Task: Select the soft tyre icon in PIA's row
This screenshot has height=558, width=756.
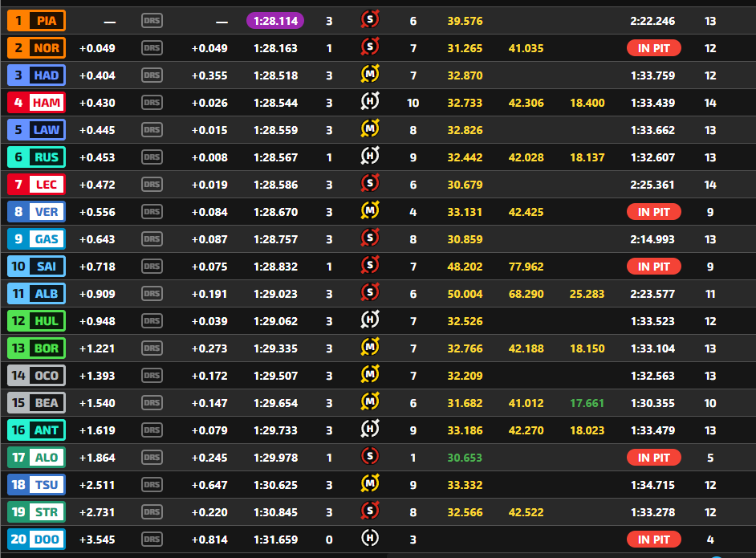Action: tap(370, 21)
